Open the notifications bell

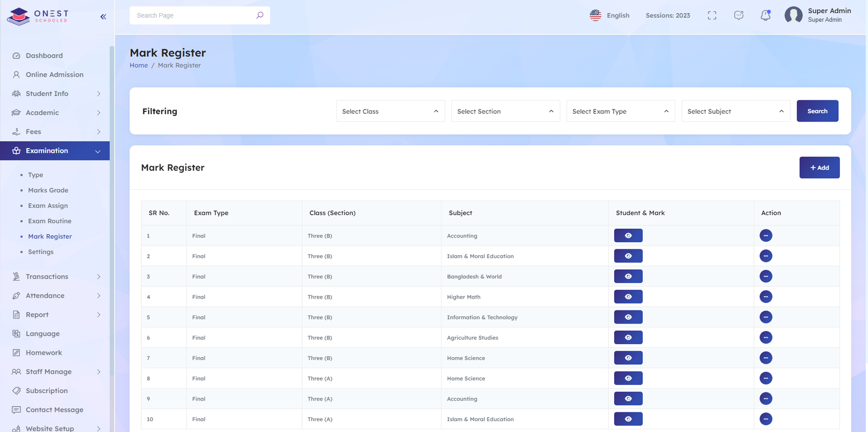tap(765, 15)
